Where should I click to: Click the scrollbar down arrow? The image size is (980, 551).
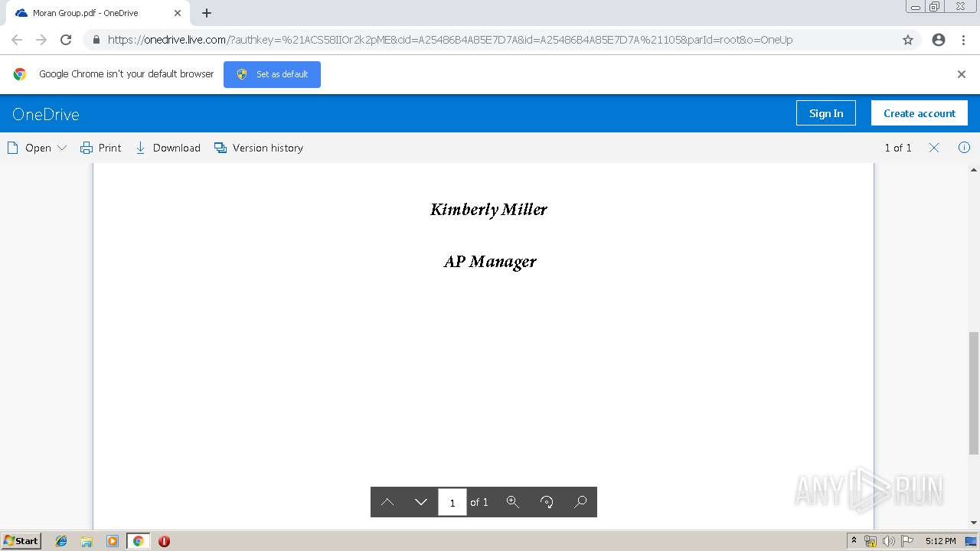click(x=974, y=523)
